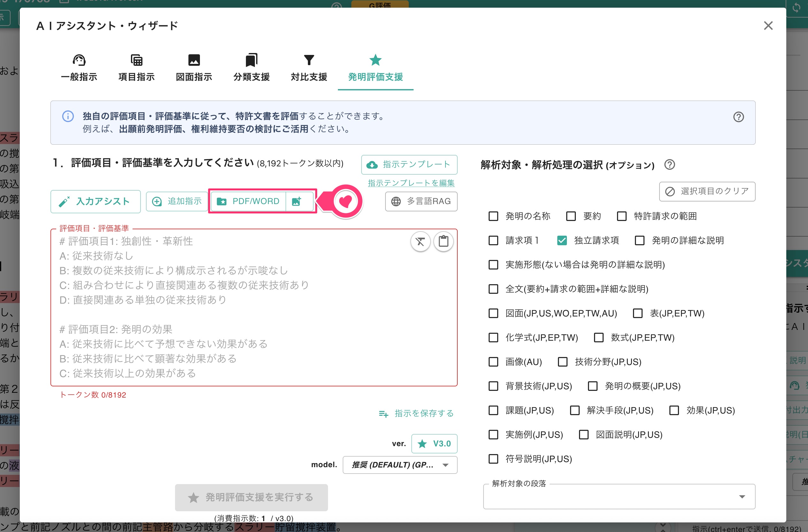Check the 請求項1 checkbox
Image resolution: width=808 pixels, height=532 pixels.
tap(493, 240)
